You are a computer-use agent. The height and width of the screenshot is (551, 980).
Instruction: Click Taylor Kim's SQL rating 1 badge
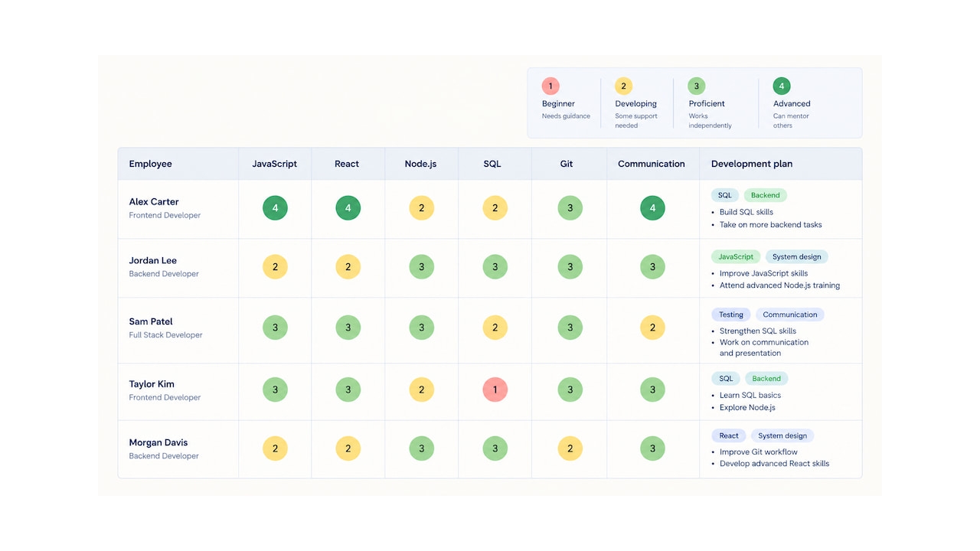tap(495, 390)
